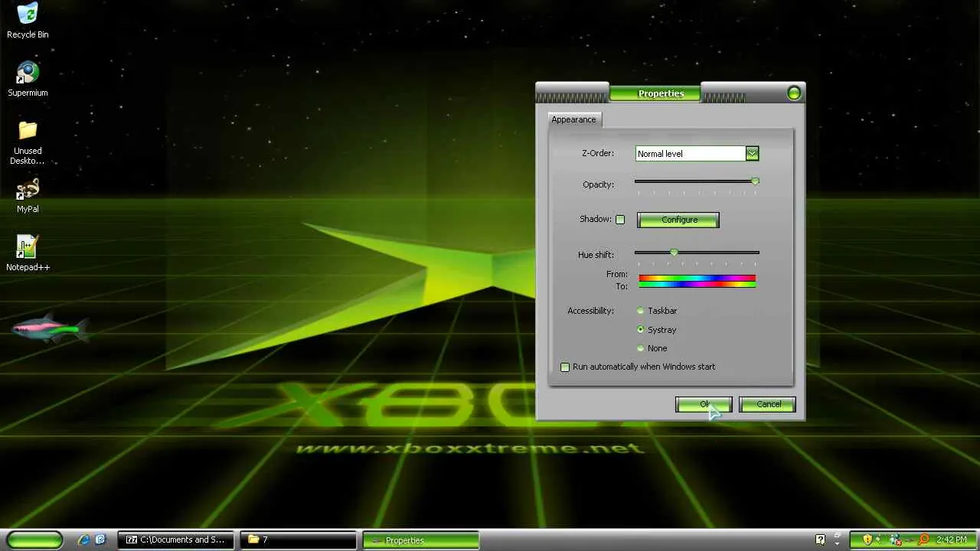Close the Properties dialog with the green orb
The width and height of the screenshot is (980, 551).
tap(794, 93)
